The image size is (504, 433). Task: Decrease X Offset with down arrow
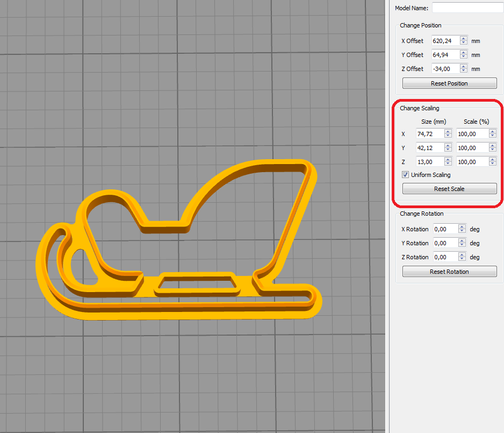pos(464,43)
